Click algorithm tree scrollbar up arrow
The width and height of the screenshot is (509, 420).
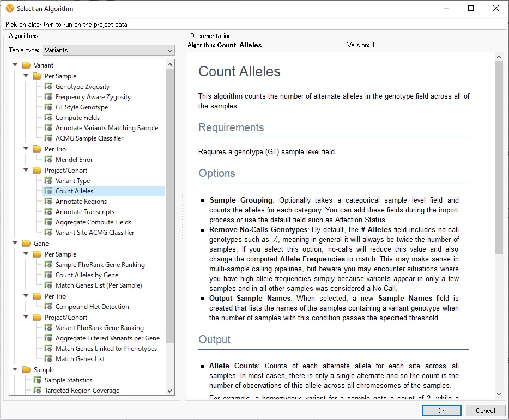(170, 64)
